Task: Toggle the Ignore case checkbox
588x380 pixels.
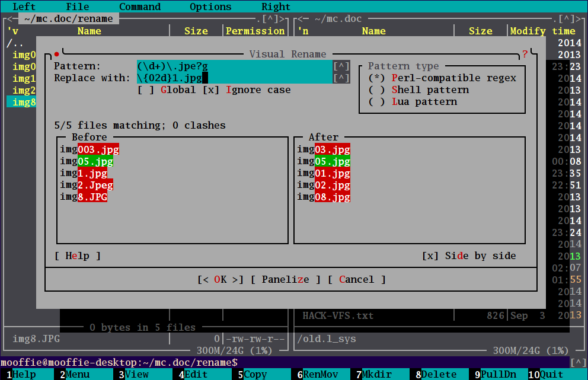Action: click(211, 90)
